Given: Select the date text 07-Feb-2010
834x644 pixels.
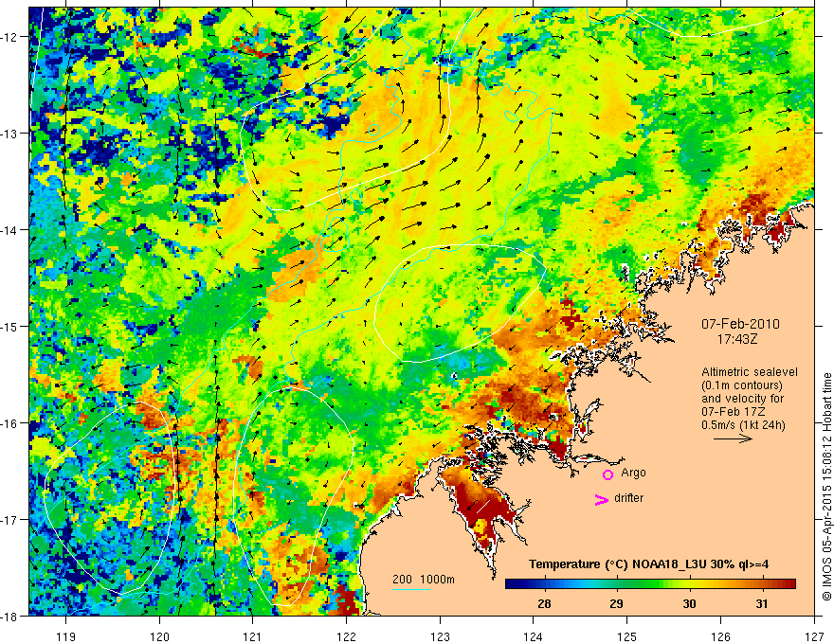Looking at the screenshot, I should (740, 324).
